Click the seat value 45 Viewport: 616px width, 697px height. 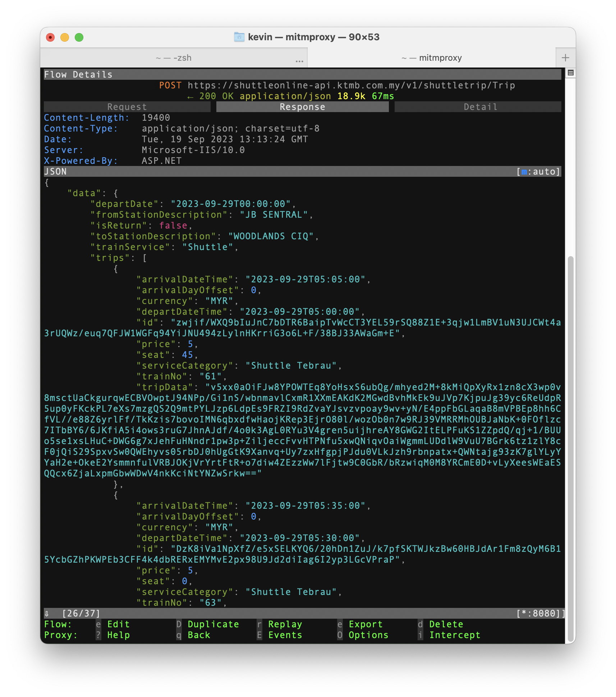(x=187, y=355)
